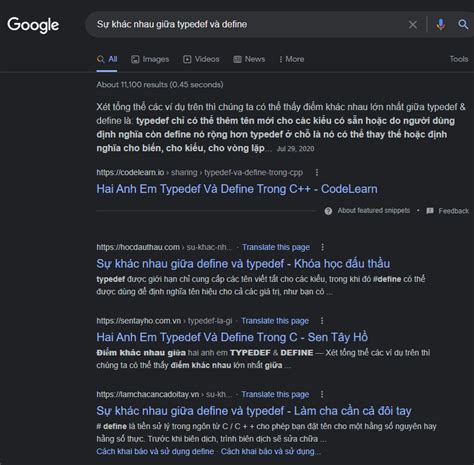Open three-dot menu beside sentayho.com.vn result
The width and height of the screenshot is (474, 465).
(x=322, y=321)
